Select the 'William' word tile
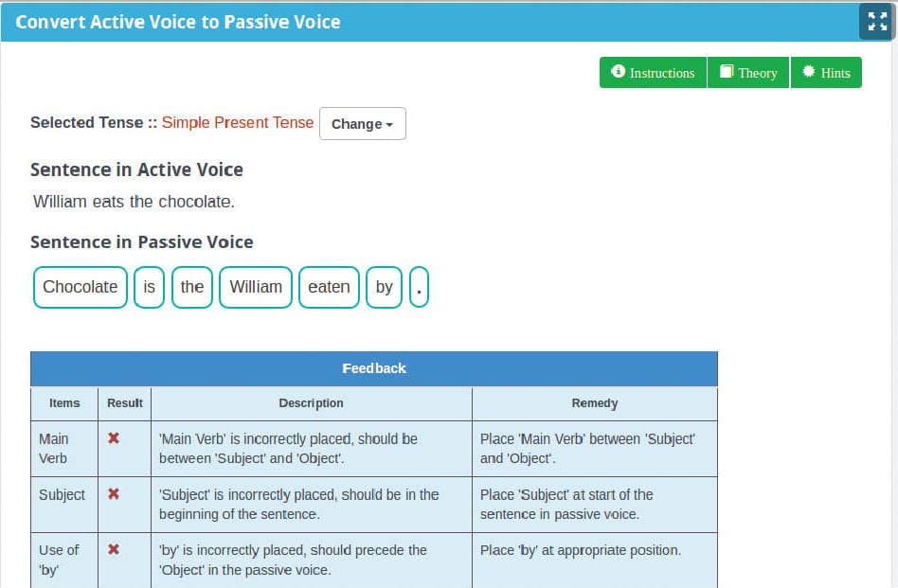 (x=256, y=287)
